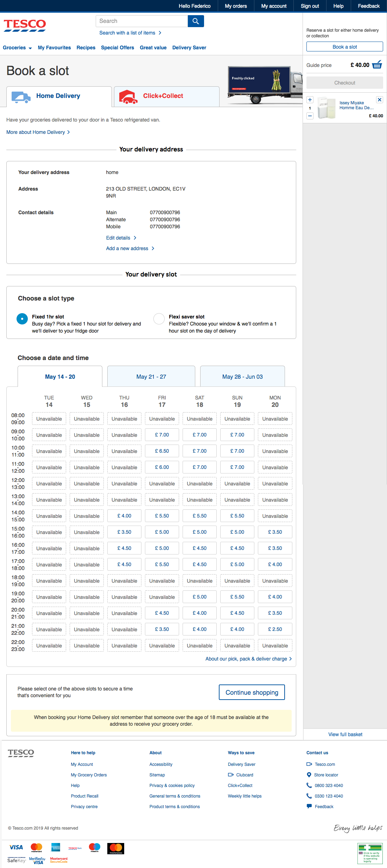Pick Friday 10:00-11:00 slot at £6.50

pos(162,451)
